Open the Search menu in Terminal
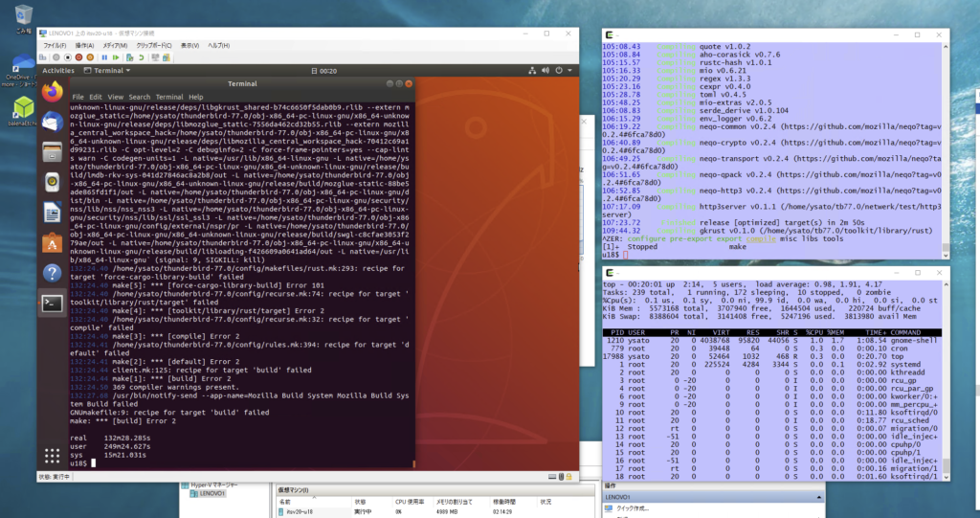This screenshot has width=980, height=518. click(x=139, y=97)
